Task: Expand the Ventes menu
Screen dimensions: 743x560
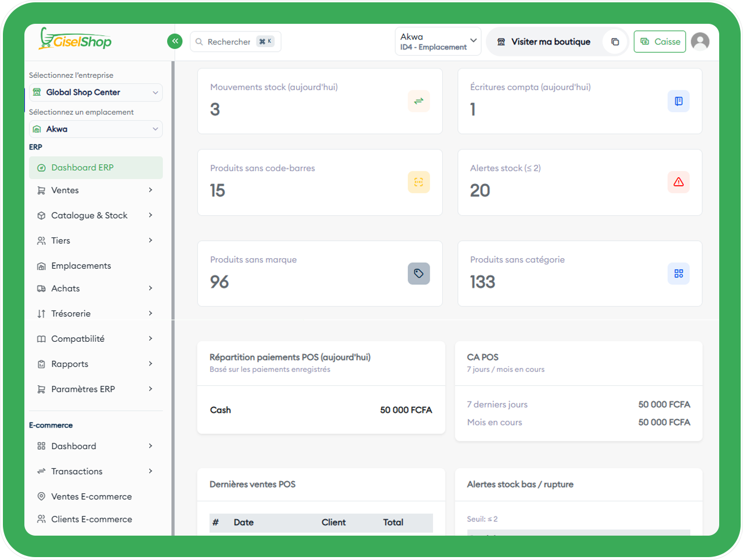Action: click(x=96, y=190)
